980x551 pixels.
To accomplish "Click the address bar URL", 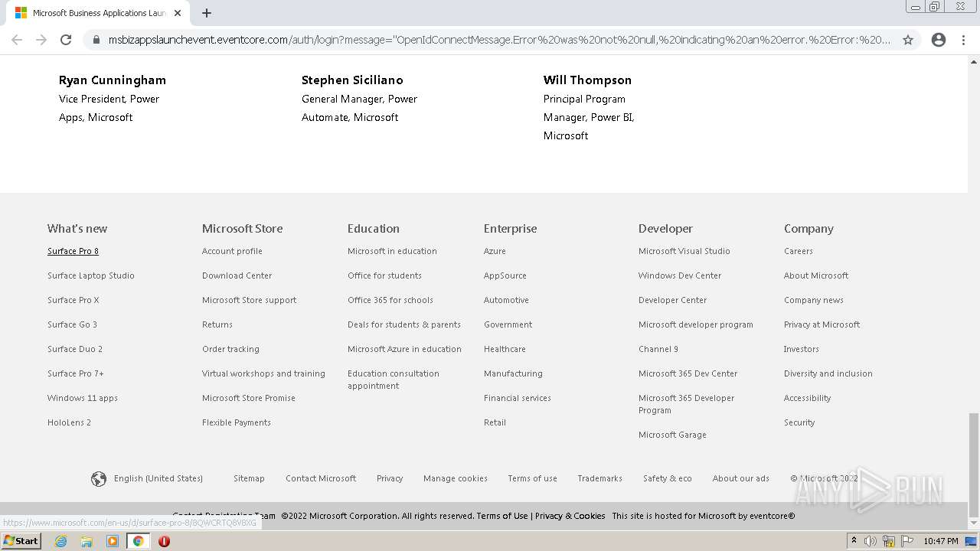I will coord(499,40).
